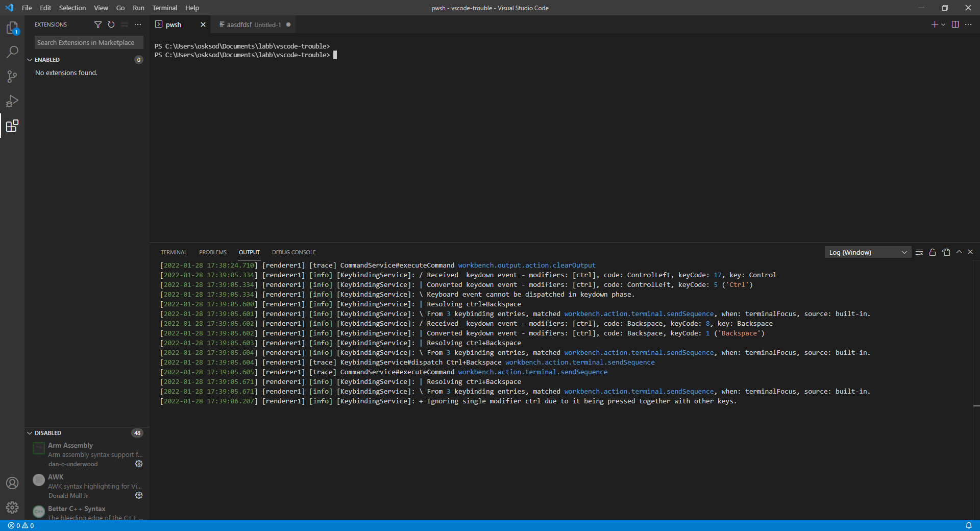
Task: Open Source Control view
Action: (x=12, y=77)
